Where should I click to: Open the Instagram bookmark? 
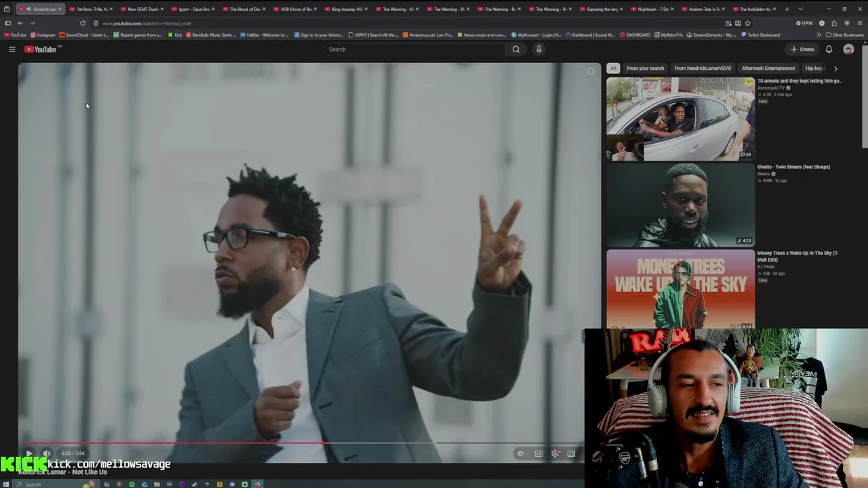[x=43, y=35]
